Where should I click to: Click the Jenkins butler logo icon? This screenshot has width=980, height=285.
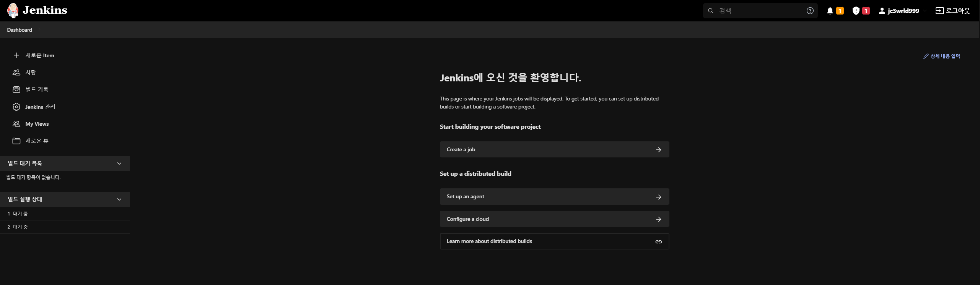click(x=13, y=11)
